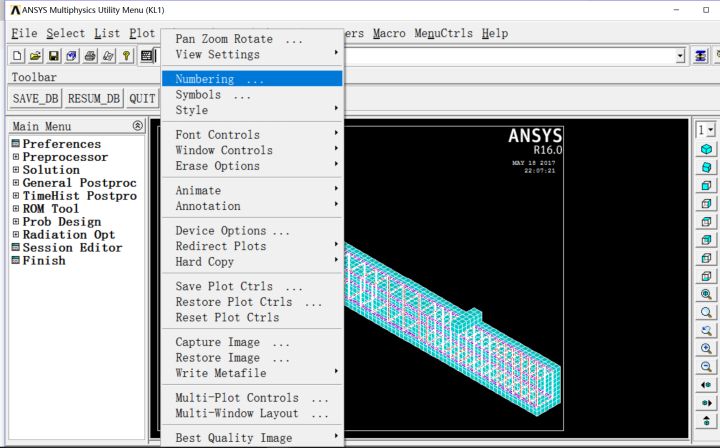The height and width of the screenshot is (448, 720).
Task: Expand the Solution tree node plus box
Action: click(x=16, y=169)
